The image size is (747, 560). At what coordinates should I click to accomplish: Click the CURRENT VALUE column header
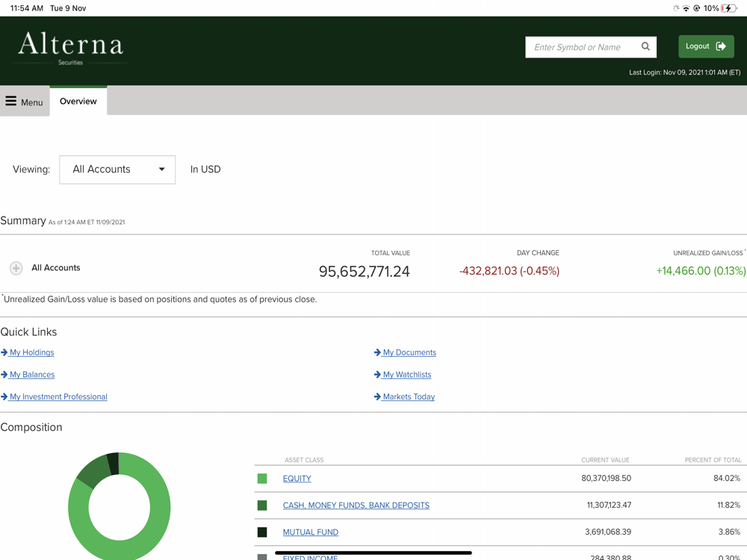pyautogui.click(x=605, y=460)
